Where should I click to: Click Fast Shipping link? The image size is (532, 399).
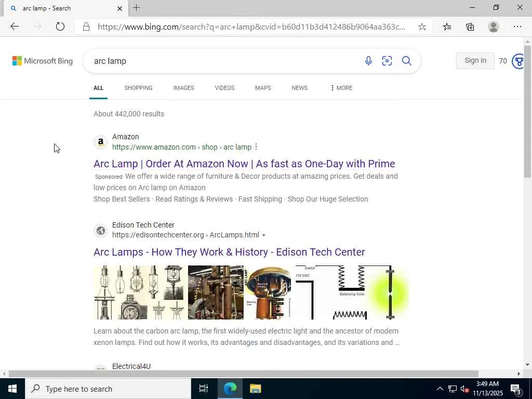260,199
